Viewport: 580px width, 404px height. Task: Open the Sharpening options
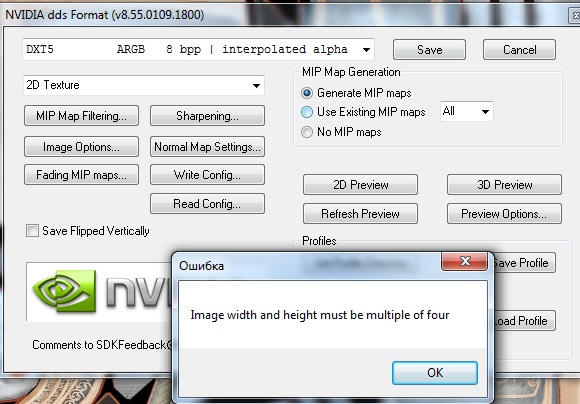(207, 116)
